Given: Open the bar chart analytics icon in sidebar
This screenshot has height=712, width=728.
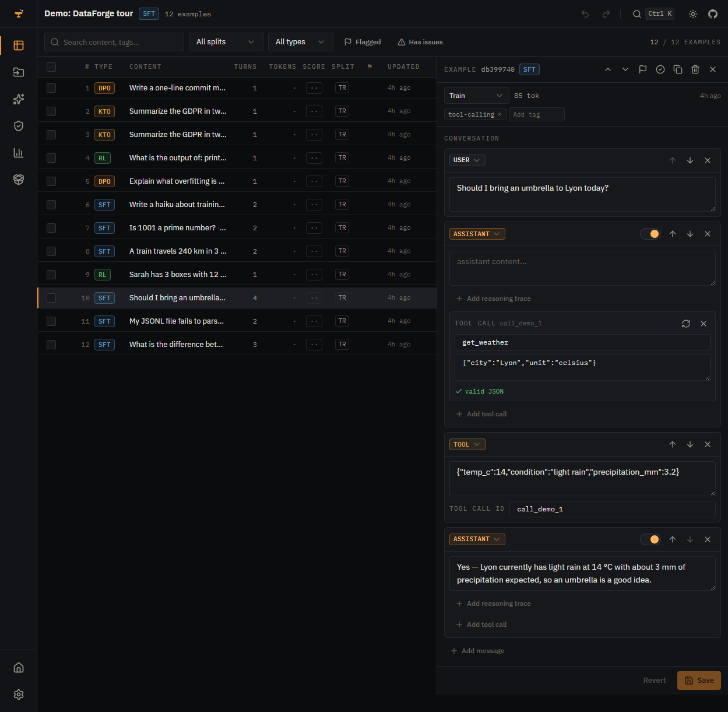Looking at the screenshot, I should [x=19, y=153].
